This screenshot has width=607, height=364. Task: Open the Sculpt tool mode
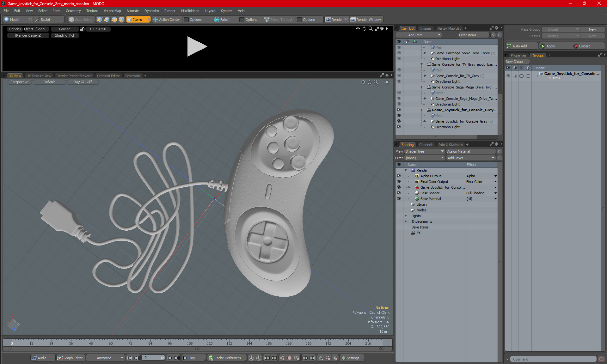click(x=45, y=20)
